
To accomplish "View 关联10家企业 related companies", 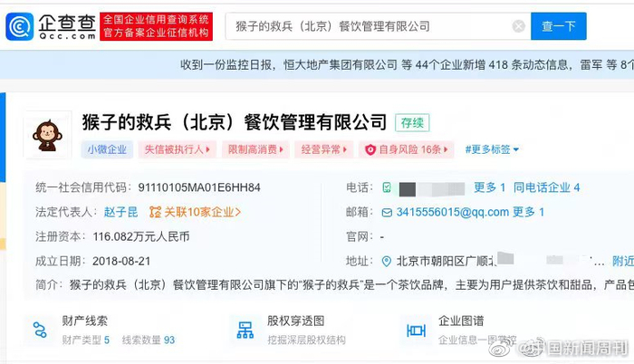I will [202, 212].
